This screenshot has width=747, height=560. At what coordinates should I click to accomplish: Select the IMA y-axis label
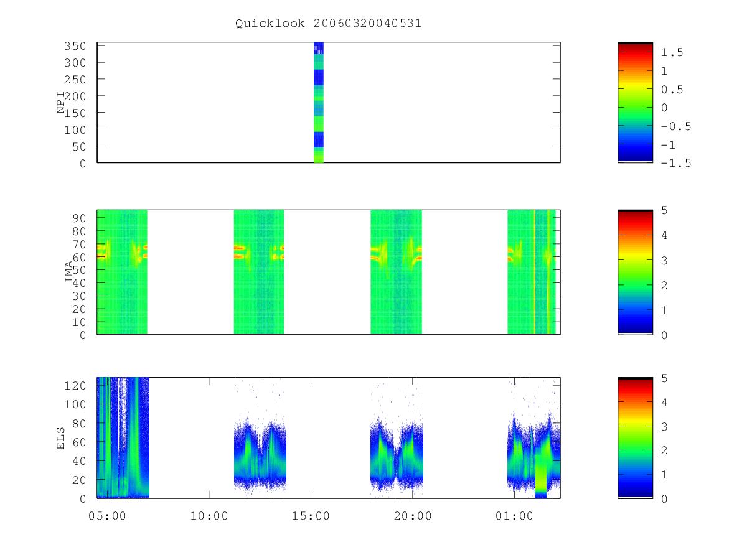click(x=69, y=272)
